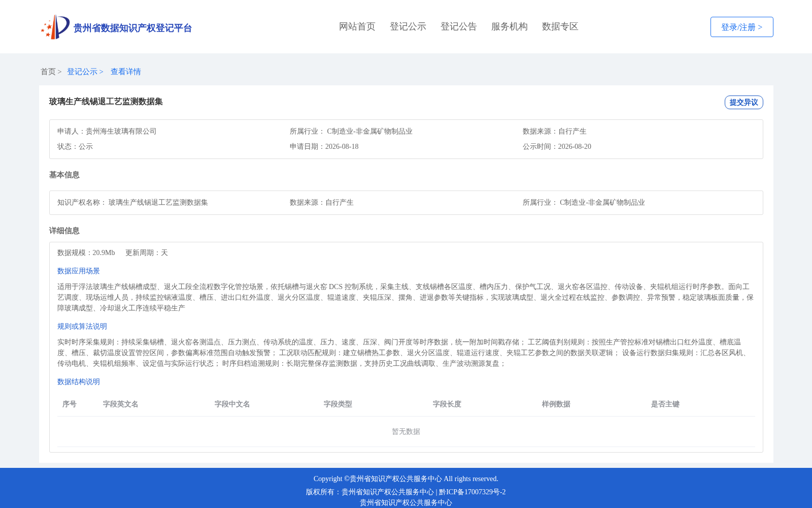Click 数据来源 in the basic info box
Image resolution: width=812 pixels, height=508 pixels.
pos(322,202)
